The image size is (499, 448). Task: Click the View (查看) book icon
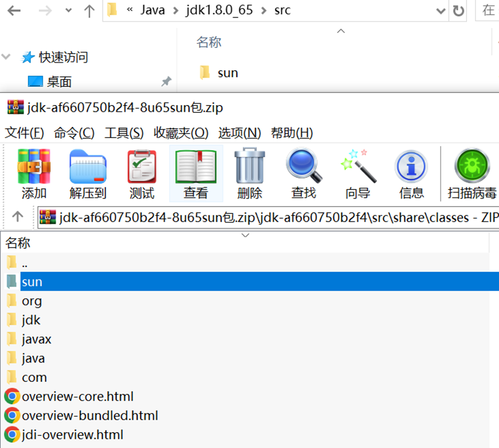pyautogui.click(x=196, y=167)
